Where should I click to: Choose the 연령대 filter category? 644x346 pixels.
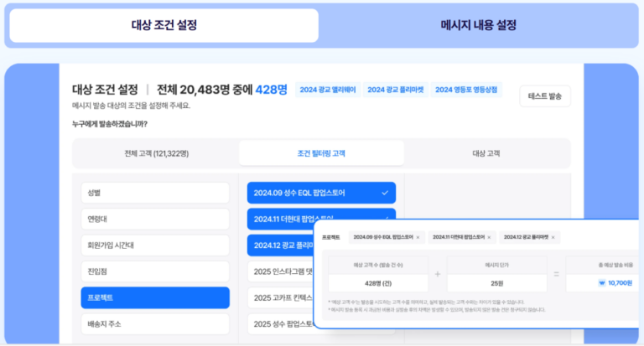point(155,219)
